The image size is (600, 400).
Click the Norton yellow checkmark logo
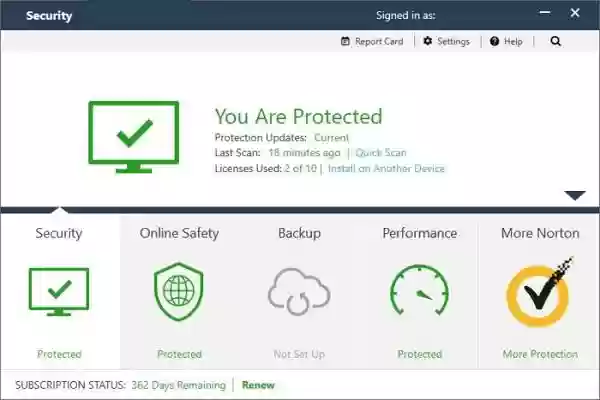(x=539, y=292)
